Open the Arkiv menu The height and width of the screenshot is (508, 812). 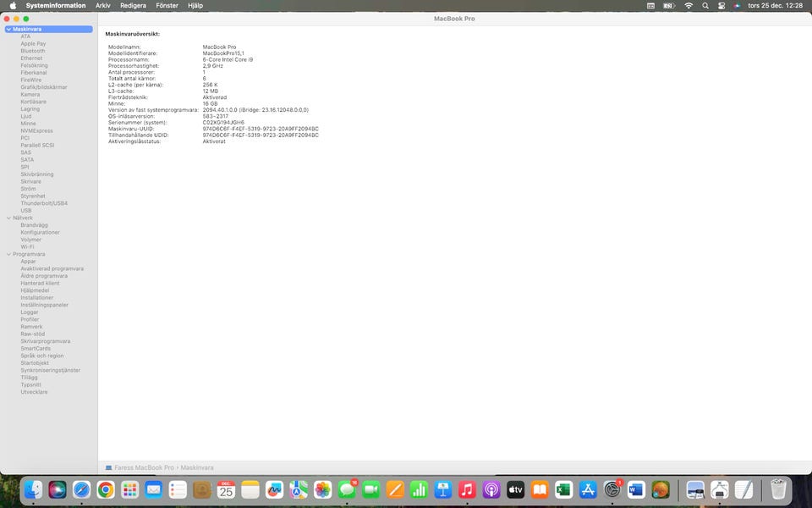102,5
